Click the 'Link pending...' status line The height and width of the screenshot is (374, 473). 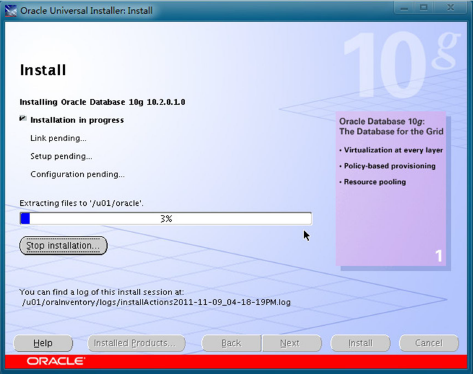point(58,138)
